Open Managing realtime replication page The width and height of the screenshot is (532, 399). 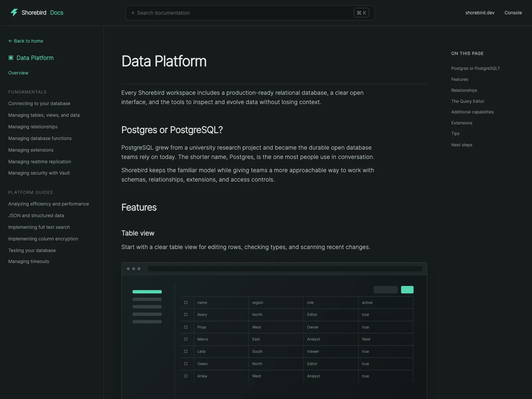point(40,162)
